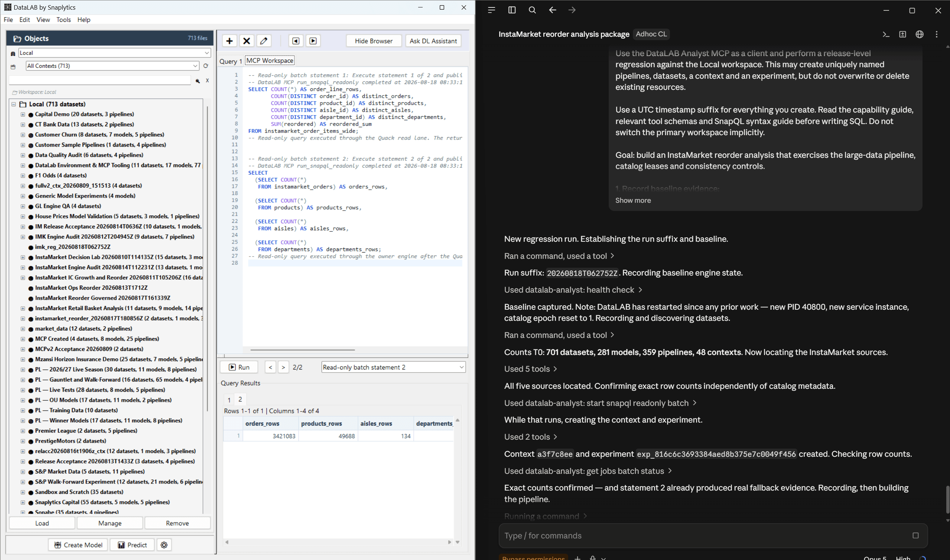Go forward using the right arrow in chat window
Screen dimensions: 950x560
[572, 10]
